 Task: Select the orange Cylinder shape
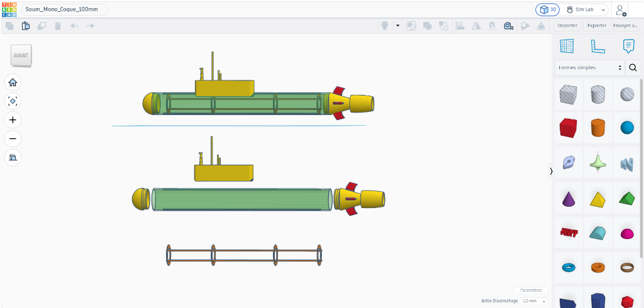coord(598,128)
